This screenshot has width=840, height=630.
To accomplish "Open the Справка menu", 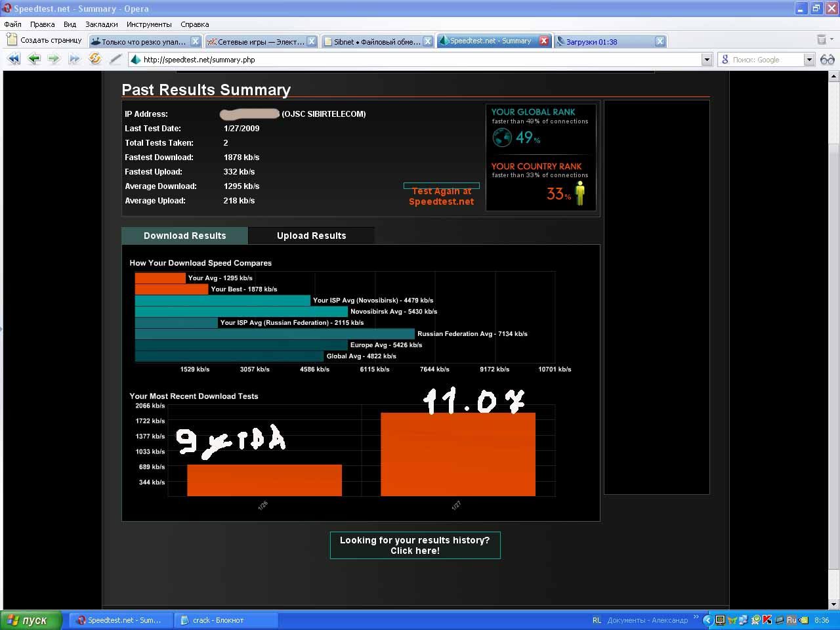I will [195, 24].
